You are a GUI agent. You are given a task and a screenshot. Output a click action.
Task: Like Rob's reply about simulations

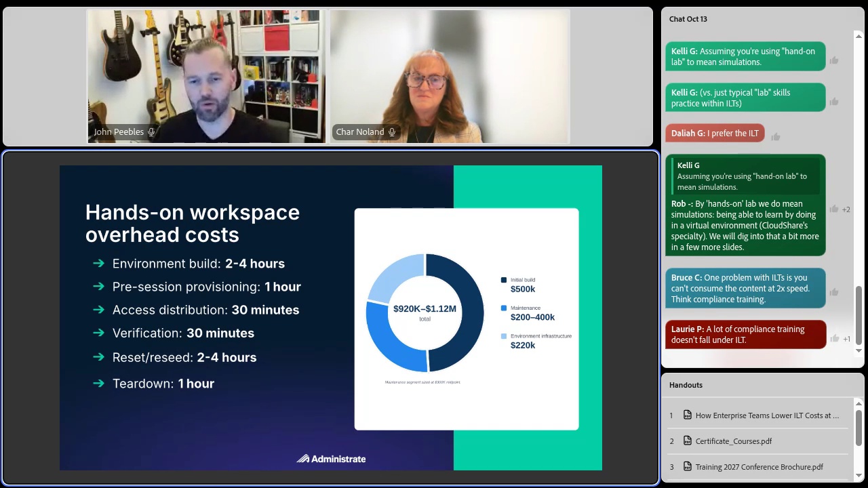click(x=834, y=209)
